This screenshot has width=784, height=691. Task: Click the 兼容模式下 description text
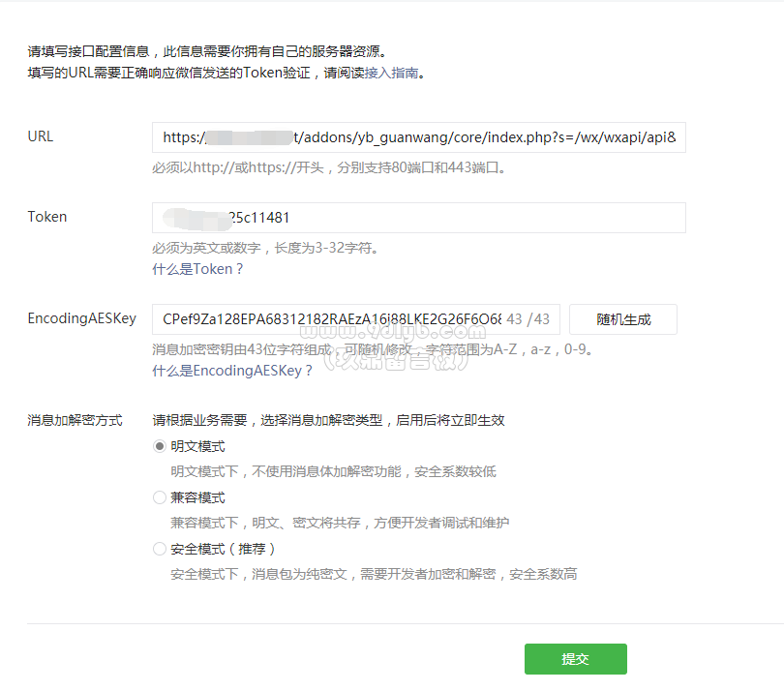pos(340,523)
